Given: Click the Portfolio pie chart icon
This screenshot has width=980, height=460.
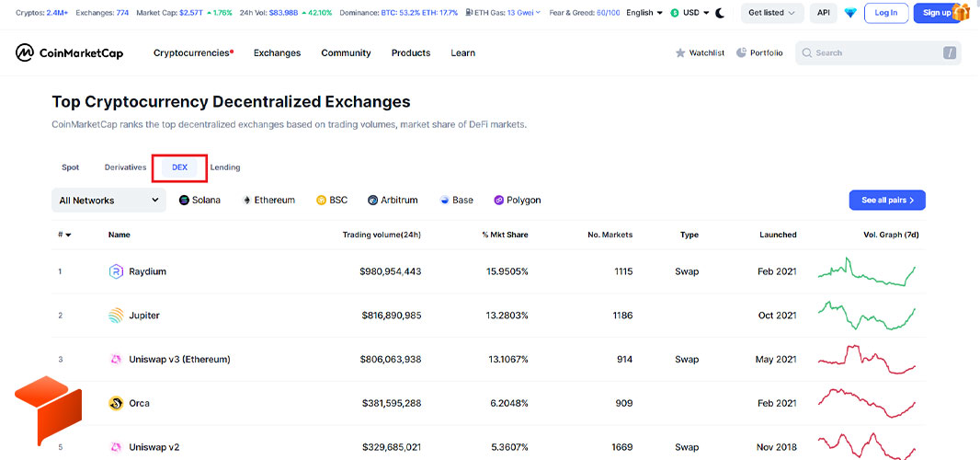Looking at the screenshot, I should point(741,52).
